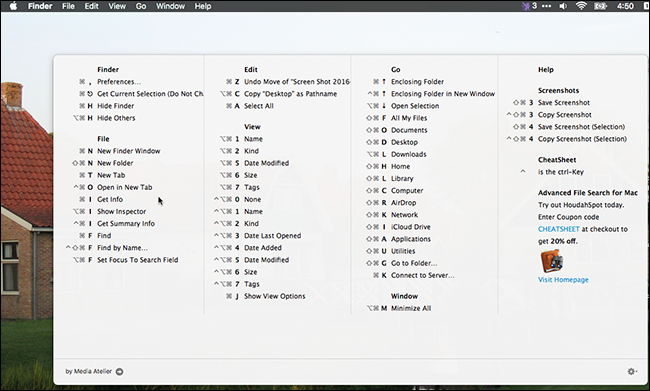Open the Help menu in menu bar

[x=203, y=6]
